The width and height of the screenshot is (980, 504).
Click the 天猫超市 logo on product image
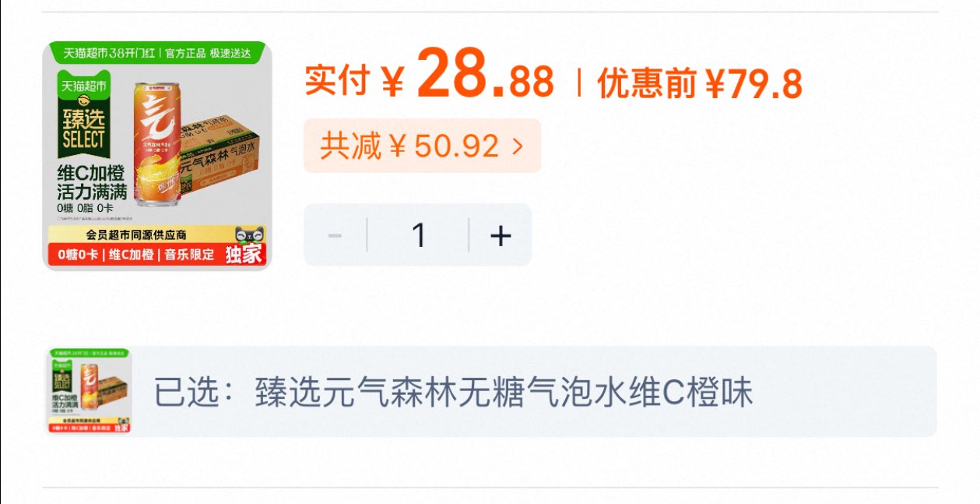[x=83, y=84]
